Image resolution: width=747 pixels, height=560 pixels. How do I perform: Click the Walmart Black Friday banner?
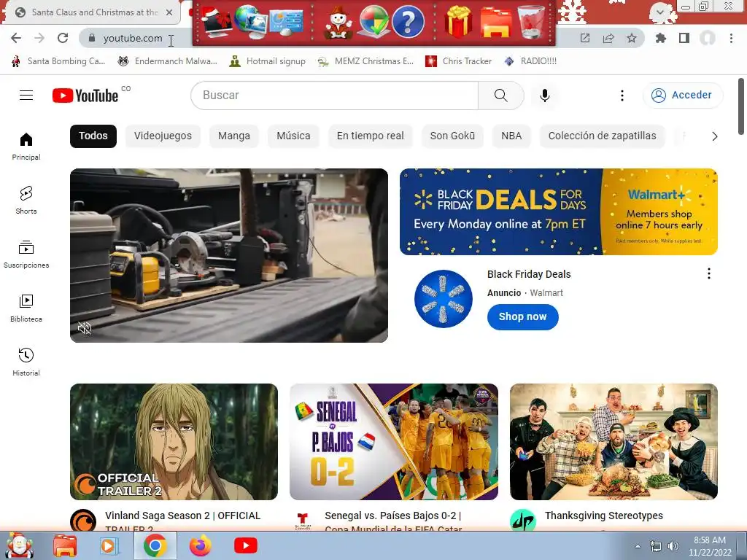coord(558,211)
